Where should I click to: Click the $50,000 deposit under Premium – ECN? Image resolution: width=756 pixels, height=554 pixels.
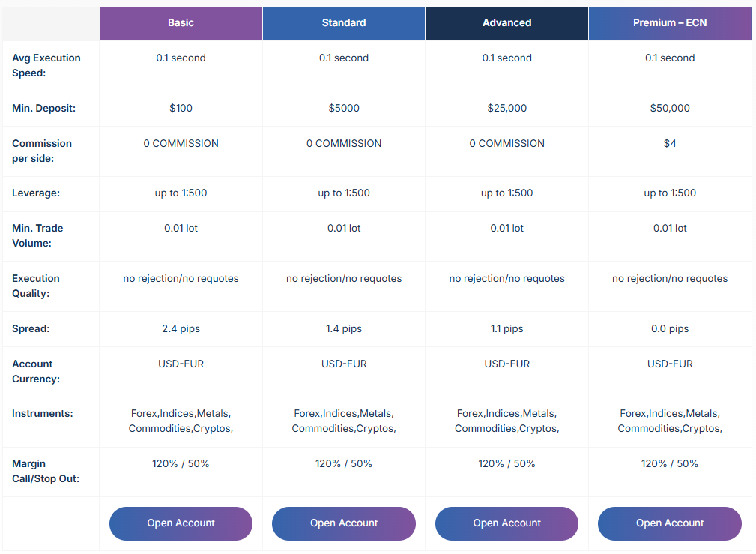669,108
